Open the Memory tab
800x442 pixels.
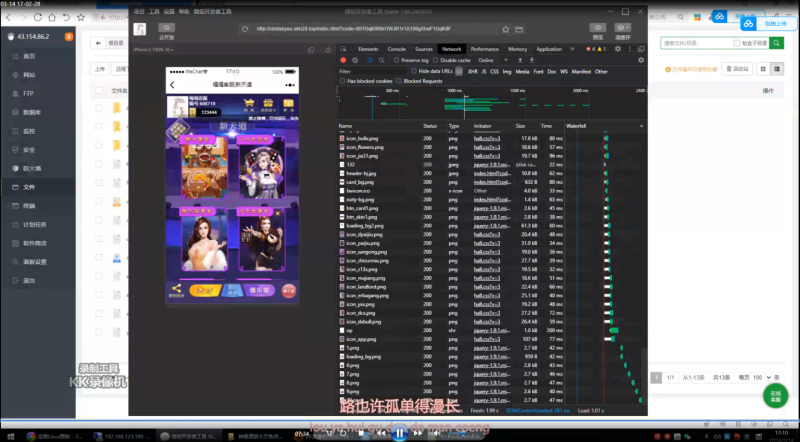tap(517, 49)
